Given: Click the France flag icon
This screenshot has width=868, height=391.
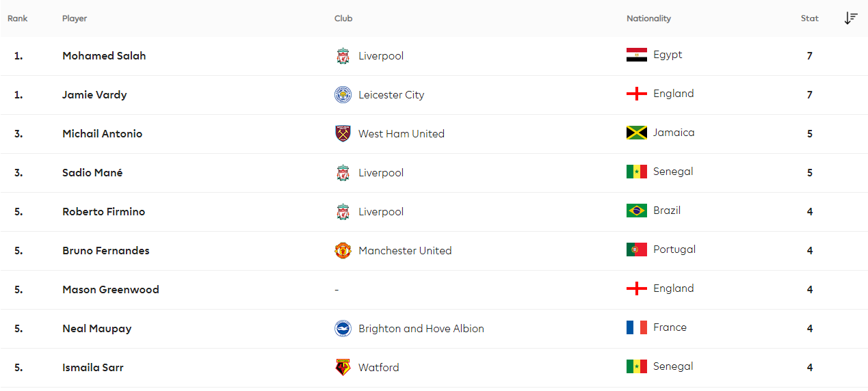Looking at the screenshot, I should point(637,328).
